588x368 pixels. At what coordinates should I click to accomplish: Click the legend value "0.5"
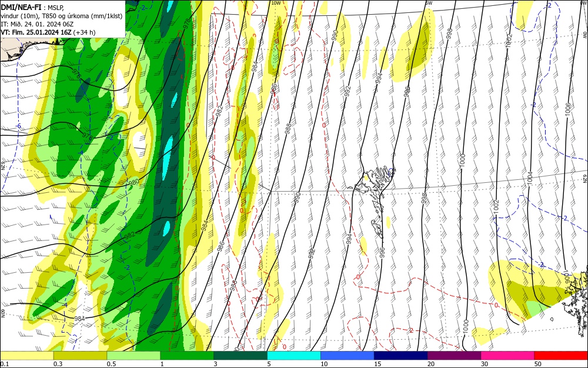click(x=111, y=364)
